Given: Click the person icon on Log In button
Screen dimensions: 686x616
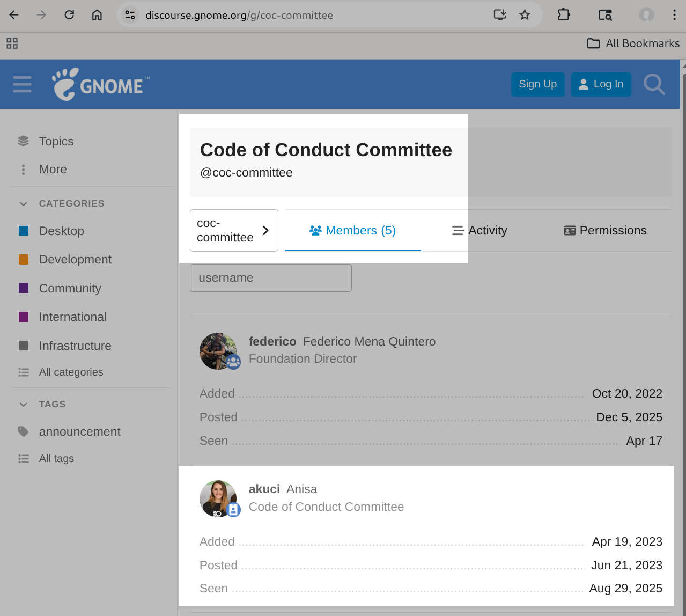Looking at the screenshot, I should pyautogui.click(x=583, y=84).
